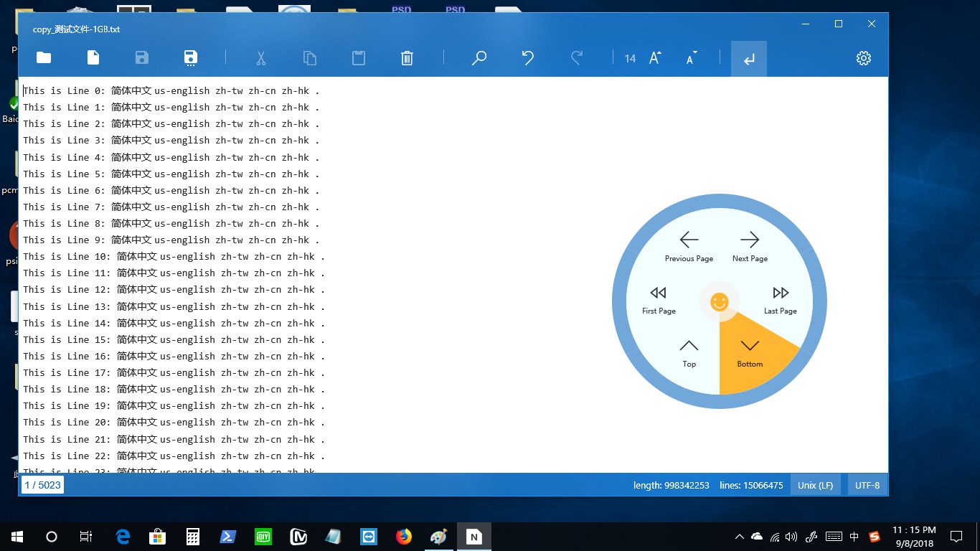Open the volume control in system tray
Viewport: 980px width, 551px height.
coord(791,537)
